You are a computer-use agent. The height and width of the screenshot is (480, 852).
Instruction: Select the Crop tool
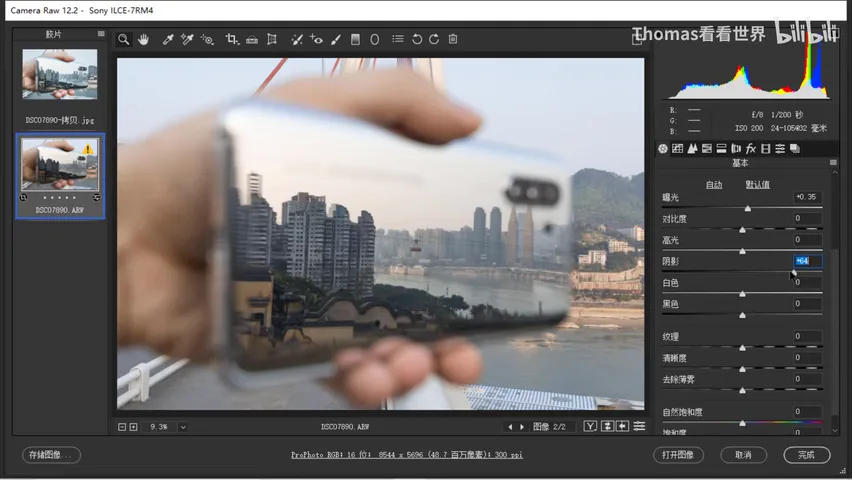[232, 39]
